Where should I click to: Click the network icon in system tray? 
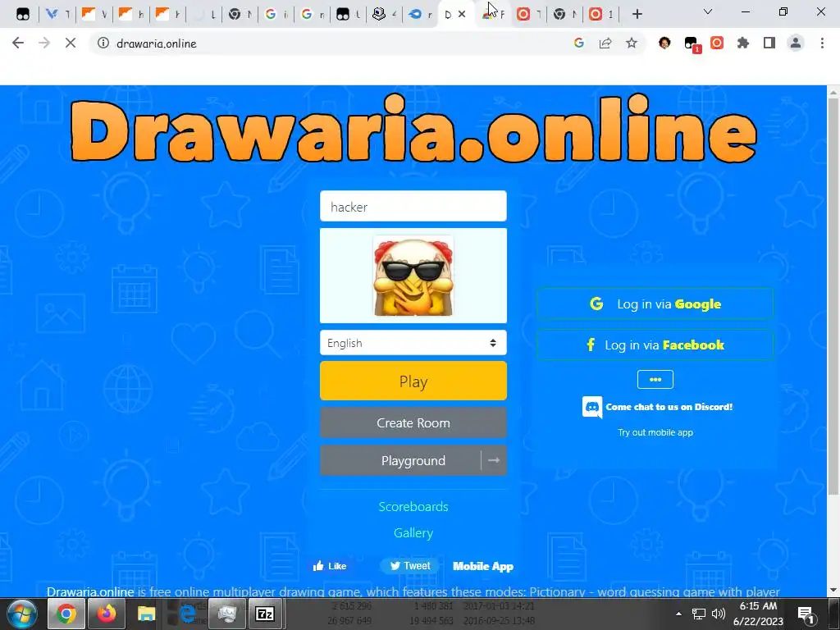point(699,614)
